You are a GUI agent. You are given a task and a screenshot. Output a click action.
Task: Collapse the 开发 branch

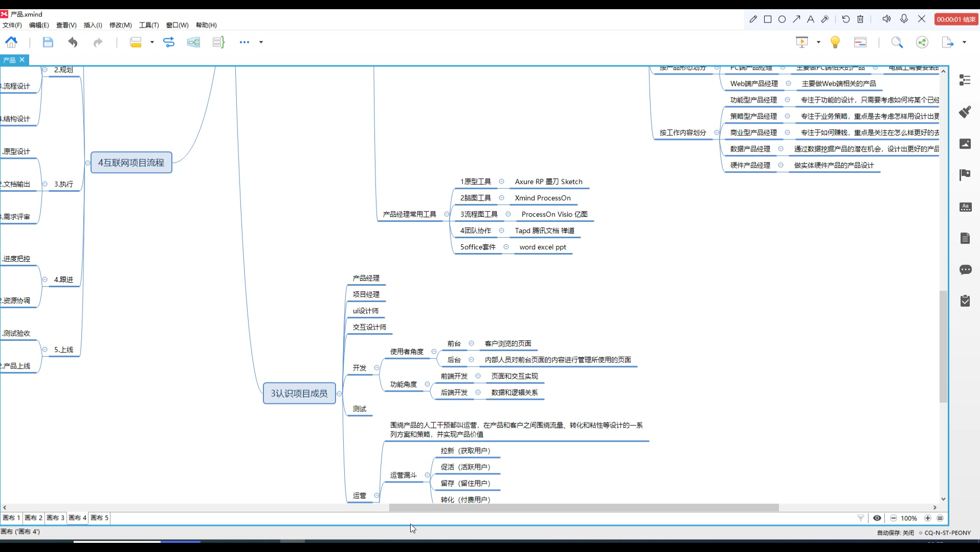point(376,368)
